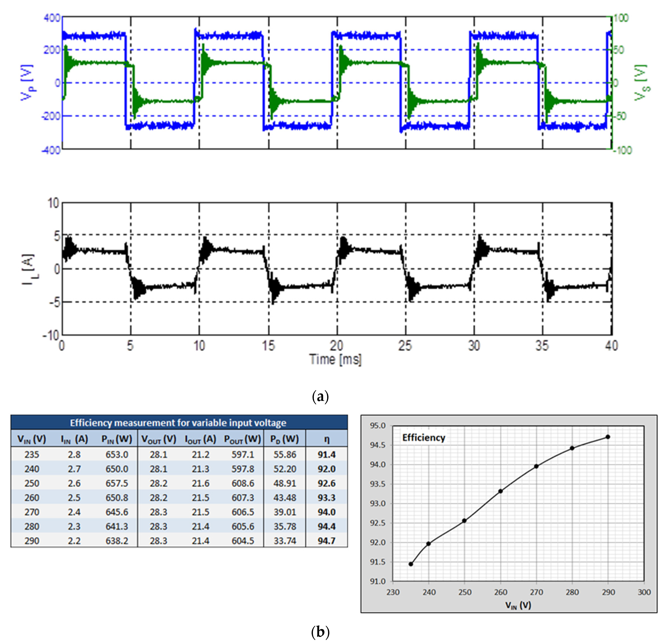Click the 653.0 input power cell

tap(117, 455)
